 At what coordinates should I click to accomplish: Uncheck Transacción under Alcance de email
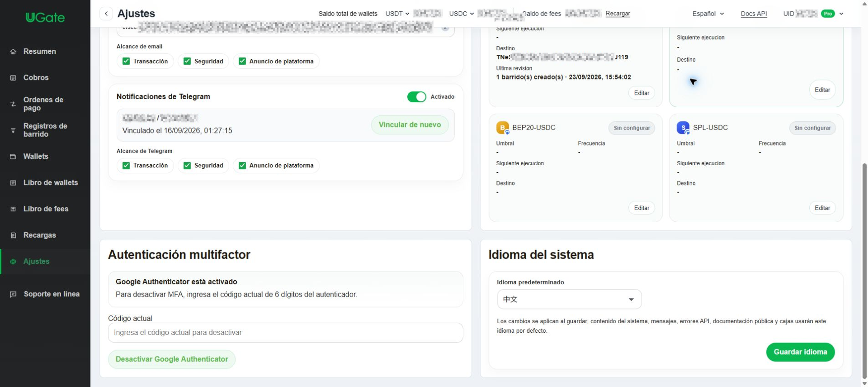coord(126,61)
